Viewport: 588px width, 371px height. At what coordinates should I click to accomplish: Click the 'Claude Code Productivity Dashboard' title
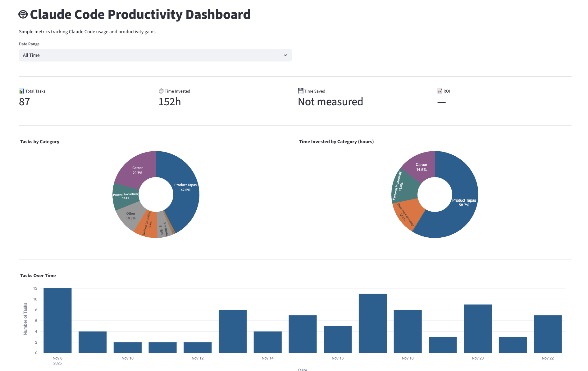pyautogui.click(x=140, y=15)
